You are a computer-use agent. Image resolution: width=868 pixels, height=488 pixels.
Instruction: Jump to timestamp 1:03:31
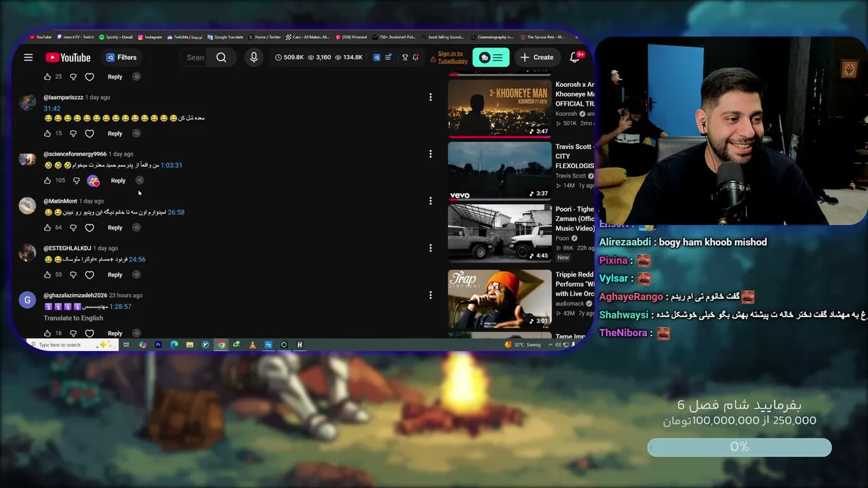click(x=172, y=165)
